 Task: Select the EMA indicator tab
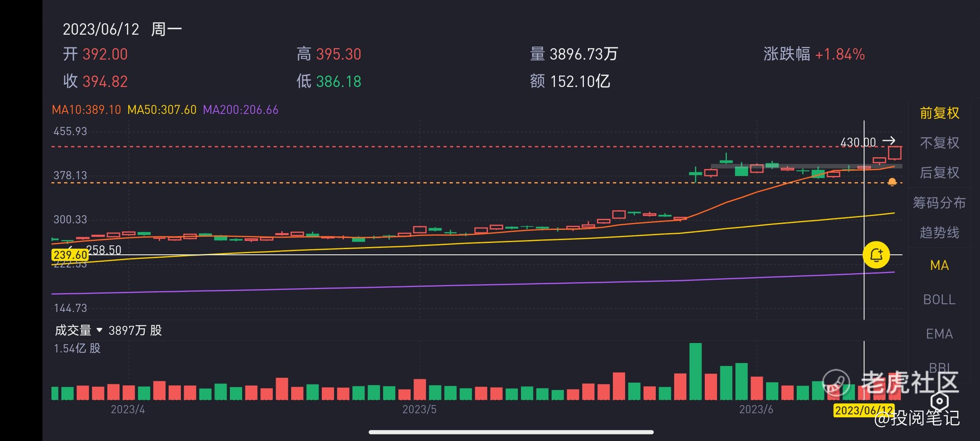point(939,334)
